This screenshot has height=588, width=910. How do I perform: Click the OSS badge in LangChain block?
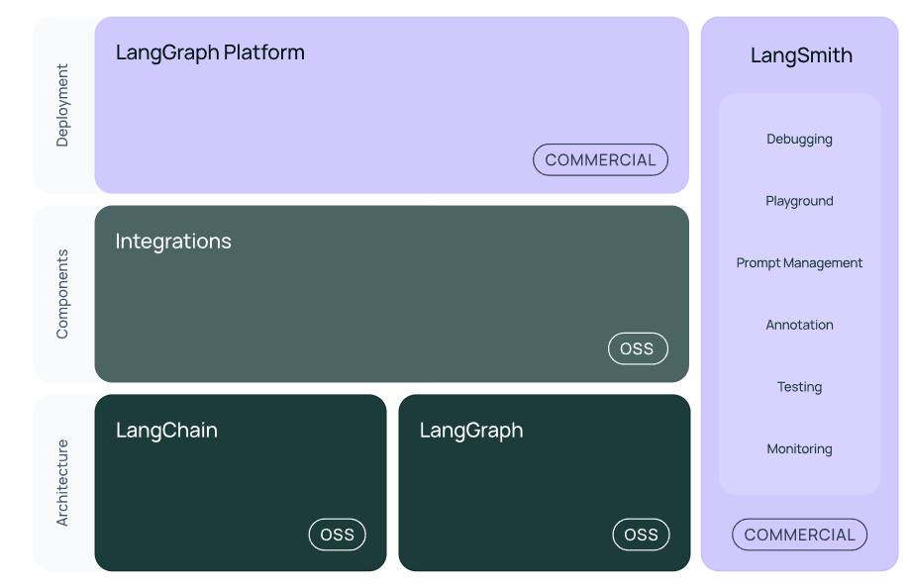point(337,535)
